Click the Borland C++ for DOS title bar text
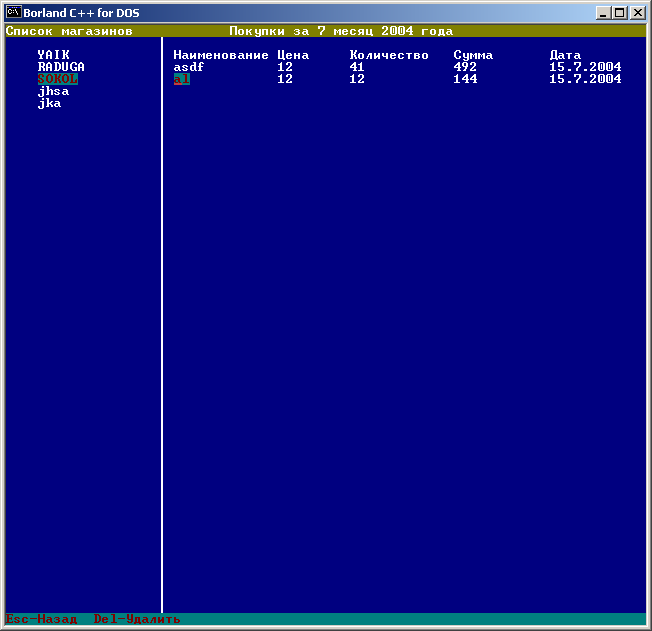652x631 pixels. (81, 13)
